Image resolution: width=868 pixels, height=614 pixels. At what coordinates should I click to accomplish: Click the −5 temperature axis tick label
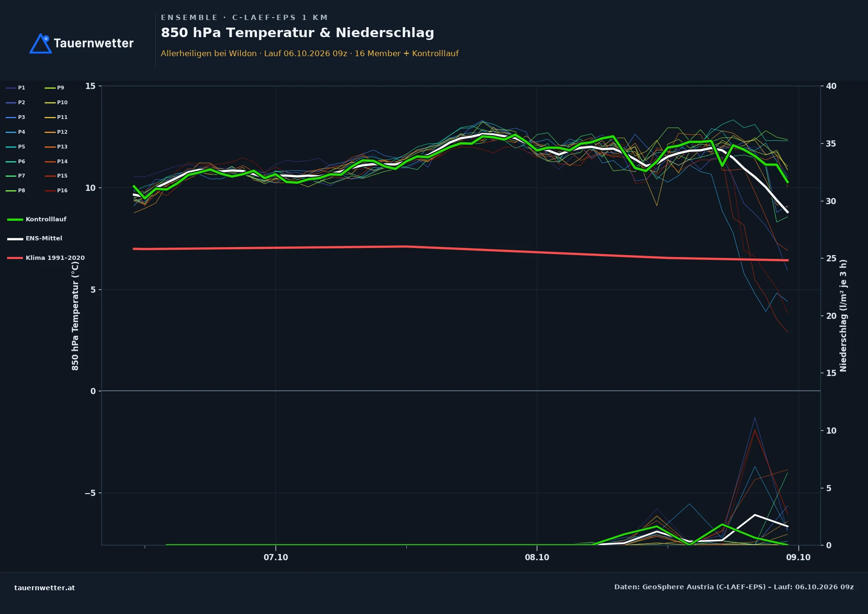90,493
